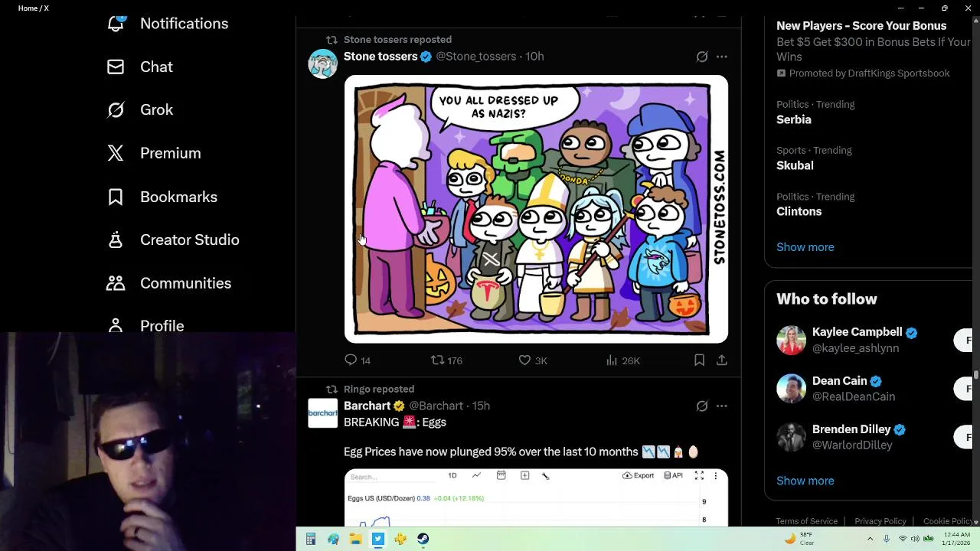The width and height of the screenshot is (980, 551).
Task: Open the Wi-Fi network tray icon
Action: click(x=902, y=540)
